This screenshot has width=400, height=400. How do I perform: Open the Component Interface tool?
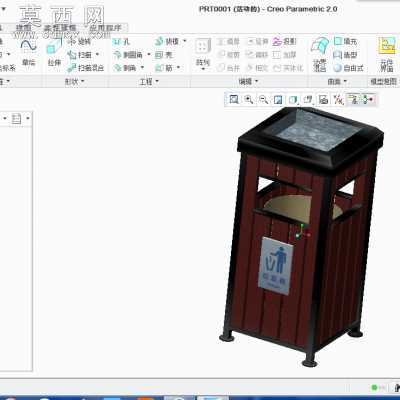[x=387, y=54]
